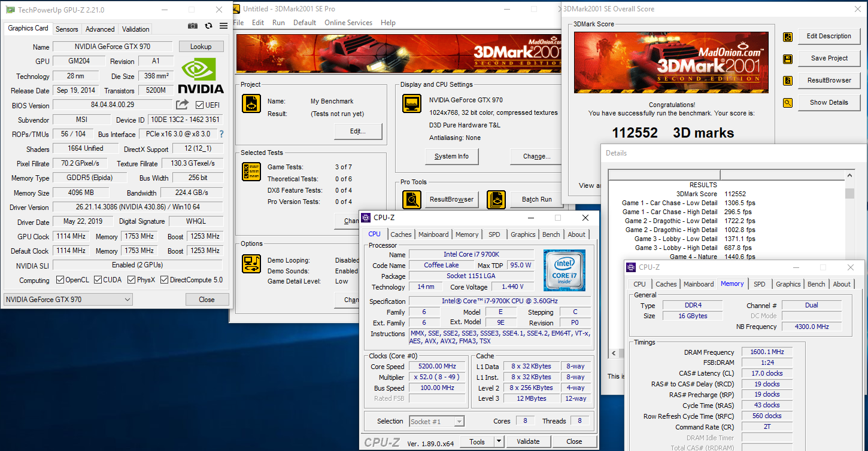The width and height of the screenshot is (868, 451).
Task: Click the GPU Name field GeForce GTX 970
Action: pyautogui.click(x=113, y=47)
